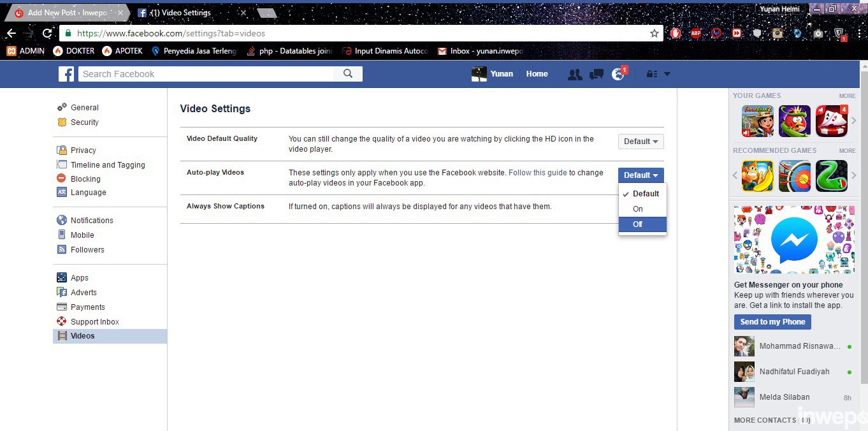This screenshot has width=868, height=431.
Task: Open the Video Default Quality dropdown
Action: (x=640, y=141)
